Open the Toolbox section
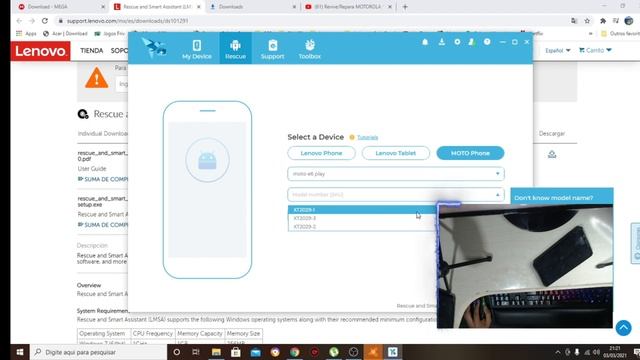 pos(309,49)
